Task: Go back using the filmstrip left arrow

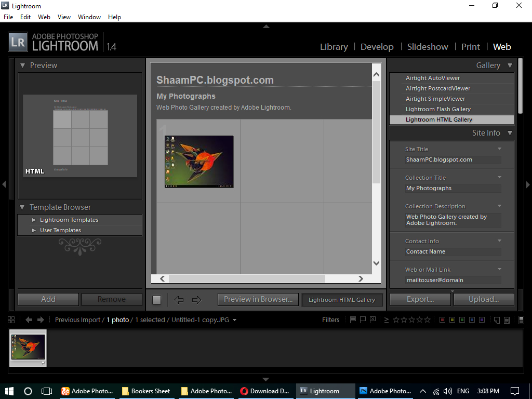Action: (x=29, y=320)
